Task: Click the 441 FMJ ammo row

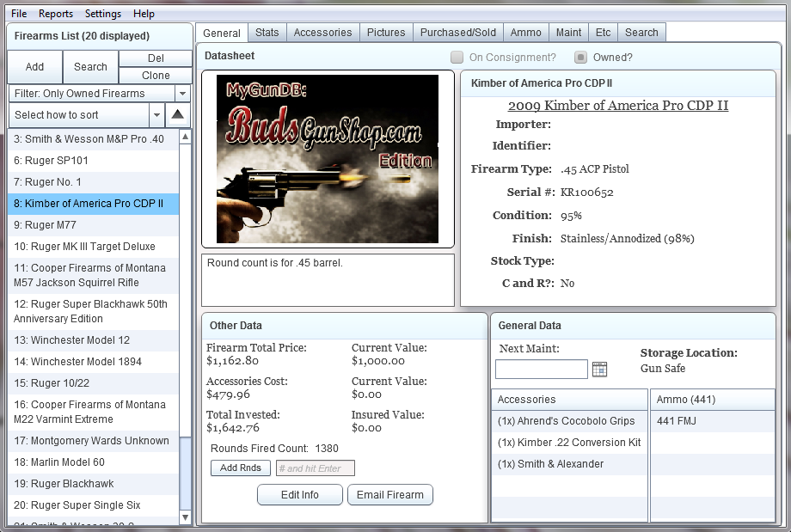Action: click(712, 421)
